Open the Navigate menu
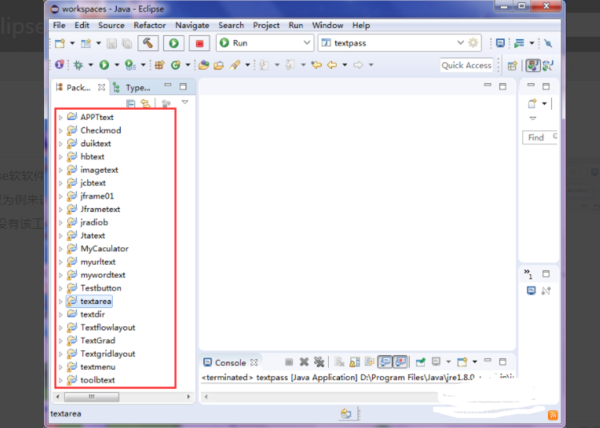 [192, 25]
